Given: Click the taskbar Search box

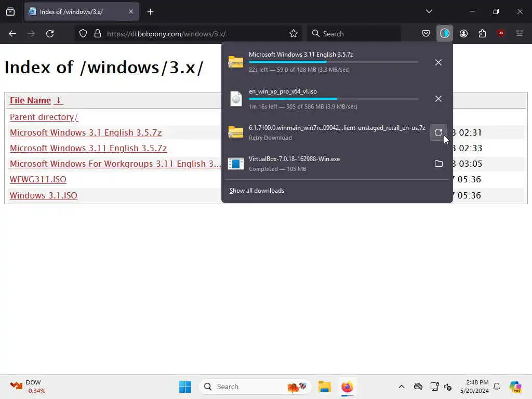Looking at the screenshot, I should (x=255, y=387).
